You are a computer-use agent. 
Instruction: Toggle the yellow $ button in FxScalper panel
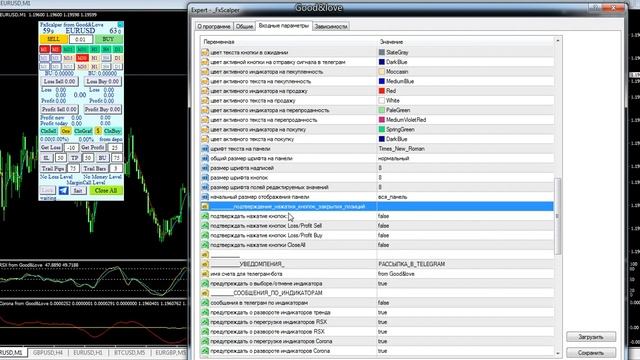[98, 131]
